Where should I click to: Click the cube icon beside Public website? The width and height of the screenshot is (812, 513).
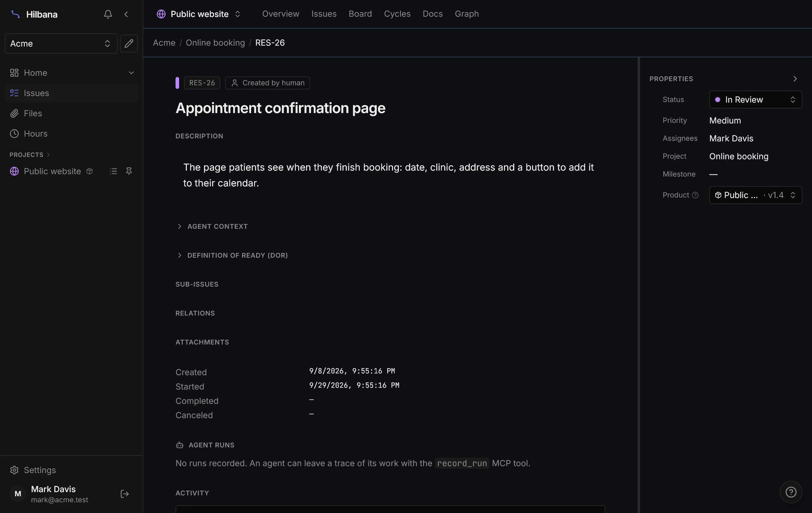(x=90, y=171)
